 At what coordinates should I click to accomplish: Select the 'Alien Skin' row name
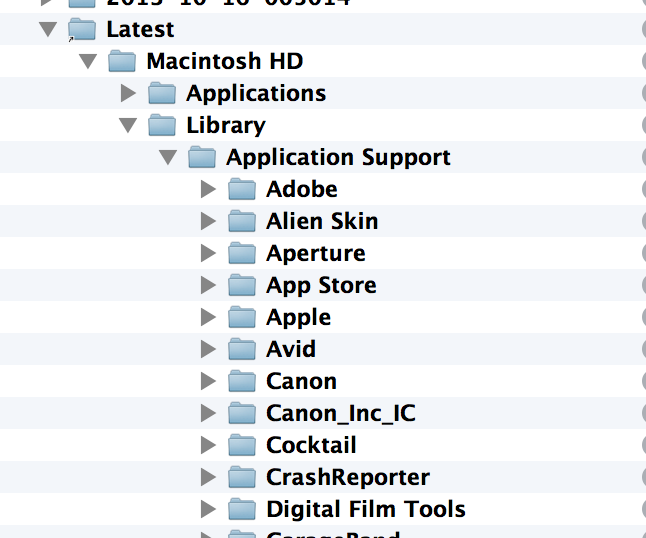[322, 221]
